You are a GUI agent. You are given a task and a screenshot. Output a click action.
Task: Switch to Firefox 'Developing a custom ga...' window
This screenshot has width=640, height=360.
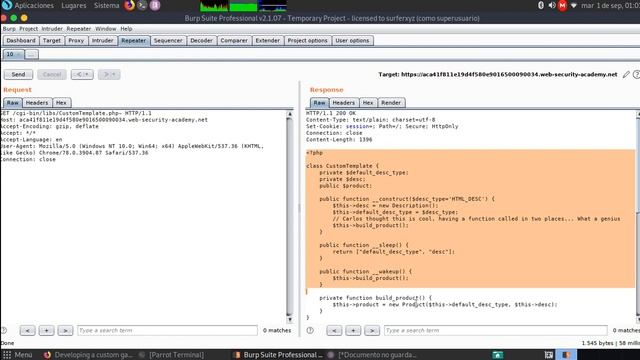(89, 355)
